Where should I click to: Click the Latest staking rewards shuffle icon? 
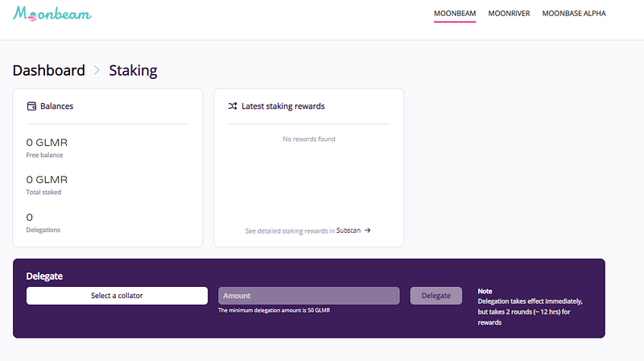tap(233, 106)
